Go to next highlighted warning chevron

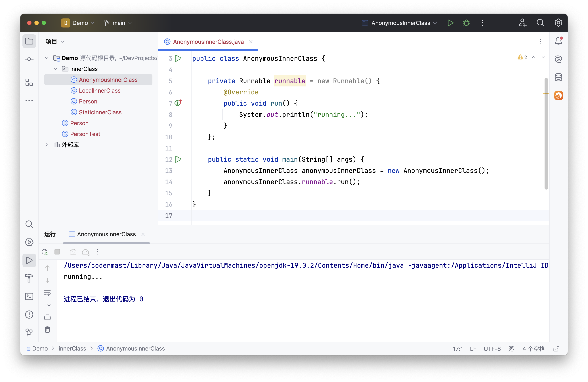tap(543, 57)
